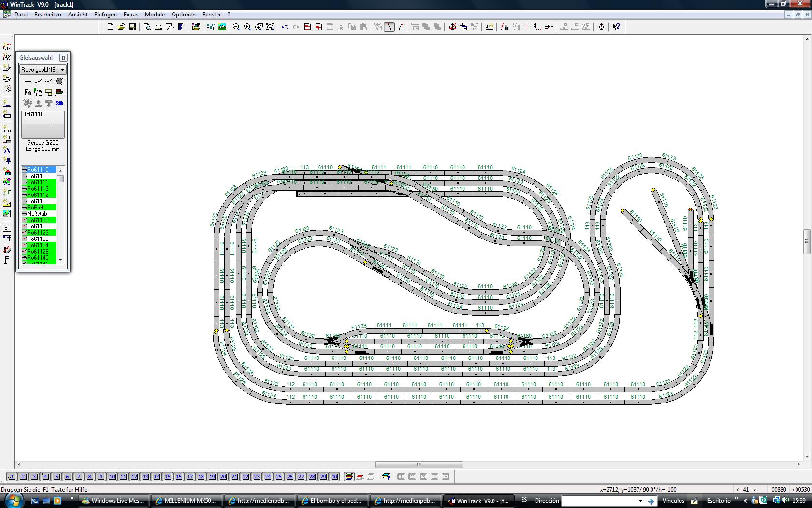Toggle layer 7 button in bottom bar
The image size is (812, 508).
pyautogui.click(x=79, y=477)
